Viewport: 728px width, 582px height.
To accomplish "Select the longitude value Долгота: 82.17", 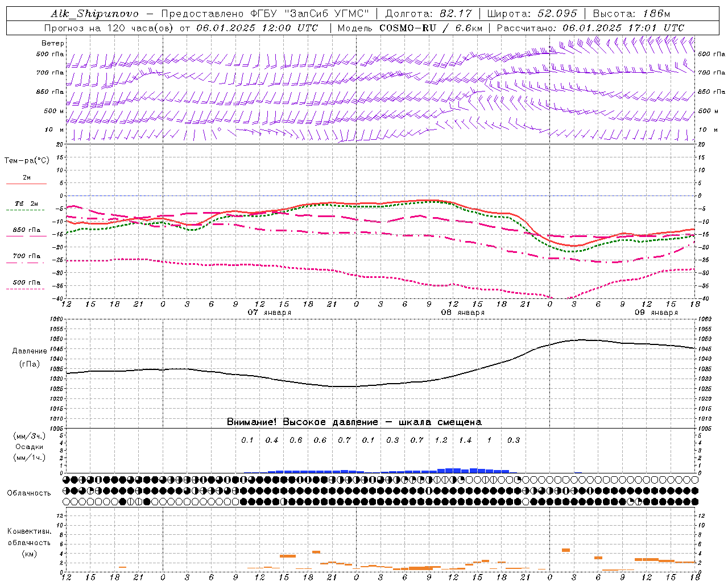I will [x=428, y=14].
